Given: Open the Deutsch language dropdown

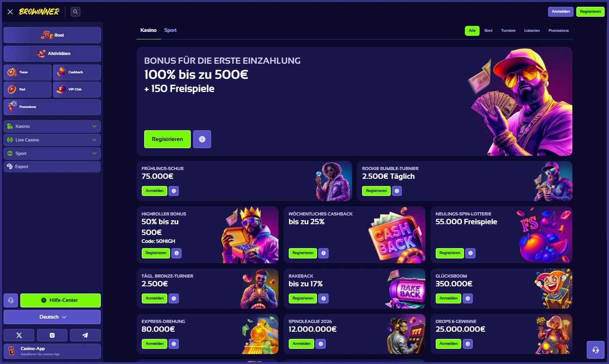Looking at the screenshot, I should click(52, 317).
